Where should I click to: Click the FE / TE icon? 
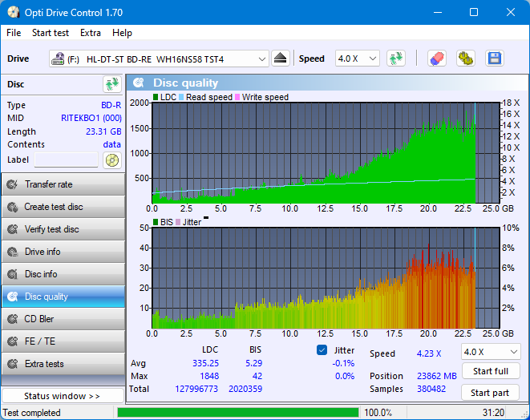[x=13, y=341]
